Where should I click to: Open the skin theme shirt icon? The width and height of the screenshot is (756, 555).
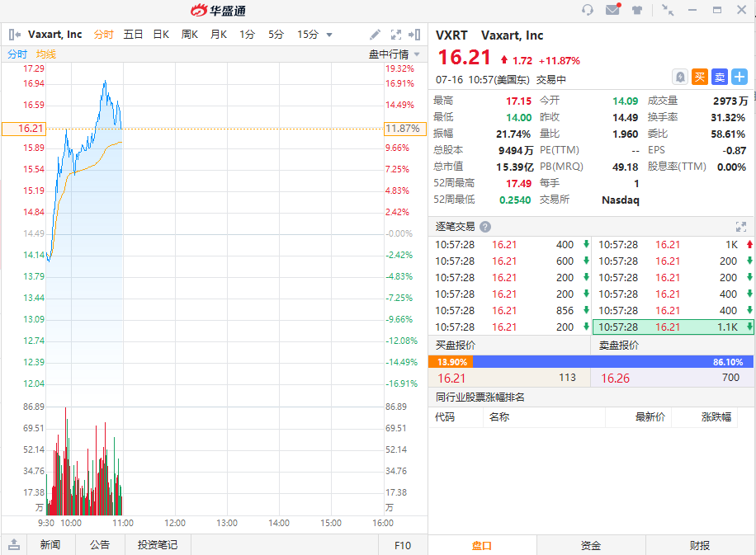[637, 10]
